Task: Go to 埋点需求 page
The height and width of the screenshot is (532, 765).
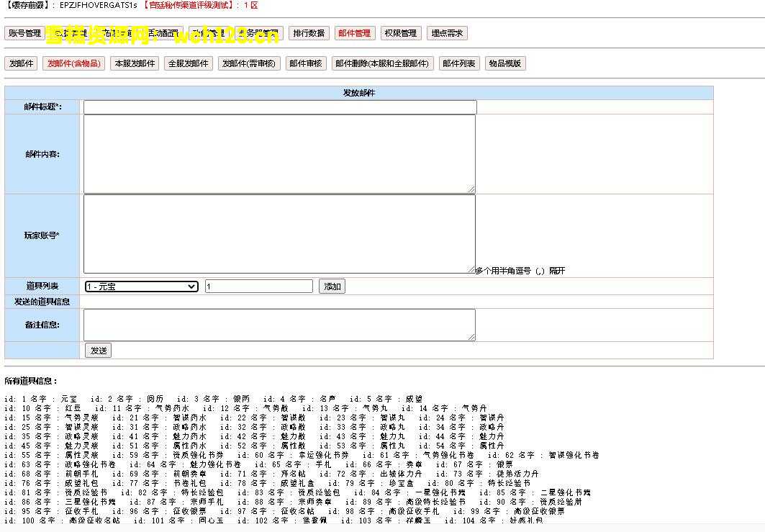Action: (447, 33)
